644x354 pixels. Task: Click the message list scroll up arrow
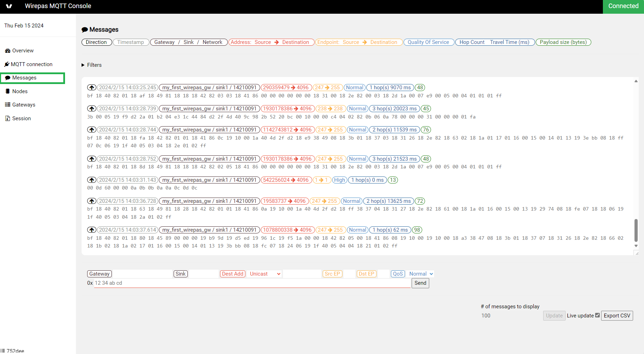click(636, 81)
